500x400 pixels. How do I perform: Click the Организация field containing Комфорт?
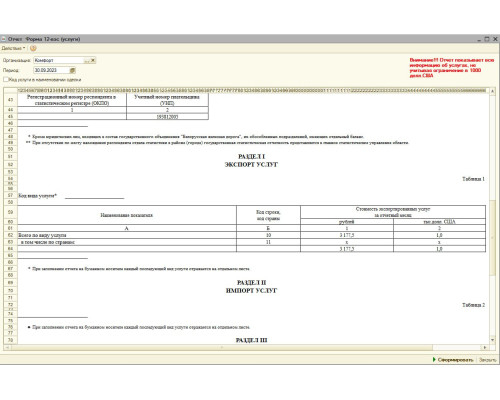[59, 60]
